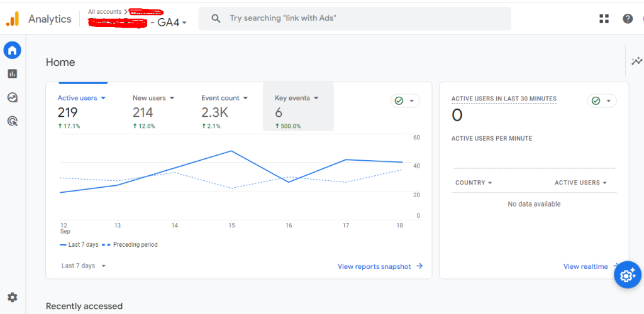Open the Reports icon in sidebar

(x=13, y=73)
